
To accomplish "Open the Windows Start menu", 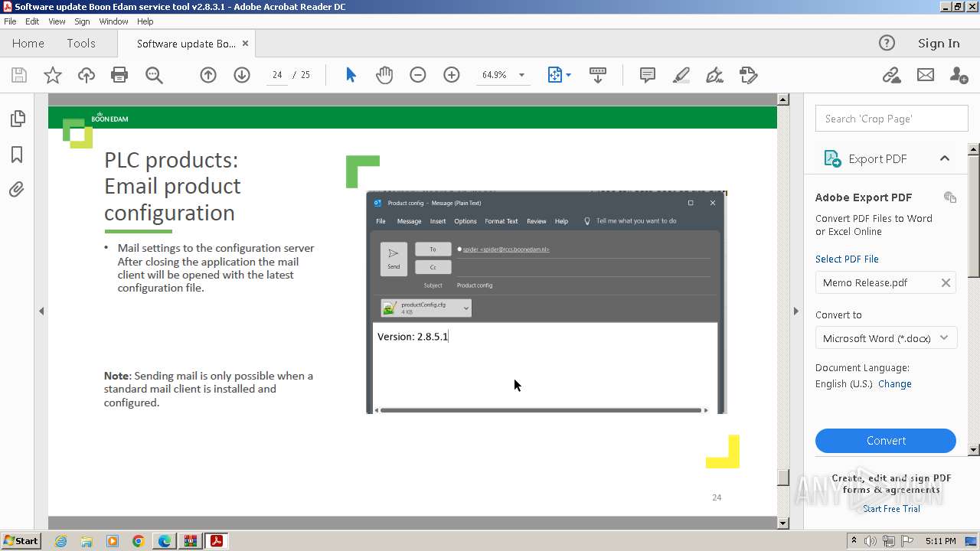I will [x=21, y=541].
